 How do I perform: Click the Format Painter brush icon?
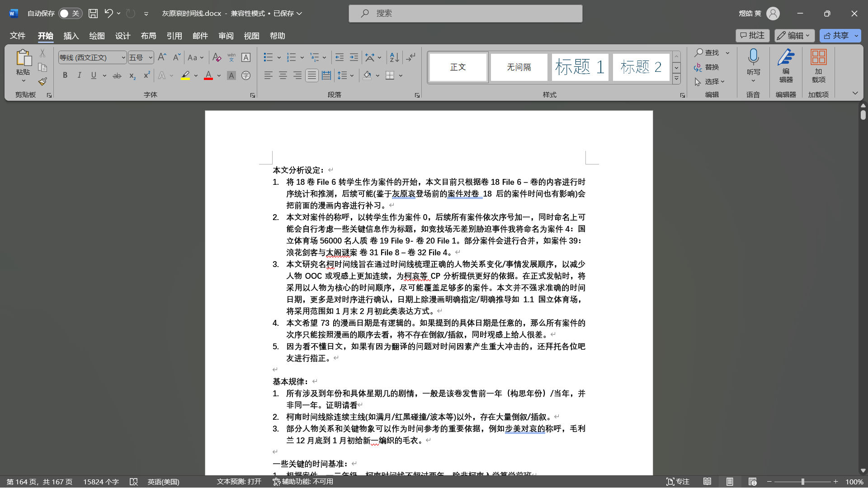coord(42,82)
